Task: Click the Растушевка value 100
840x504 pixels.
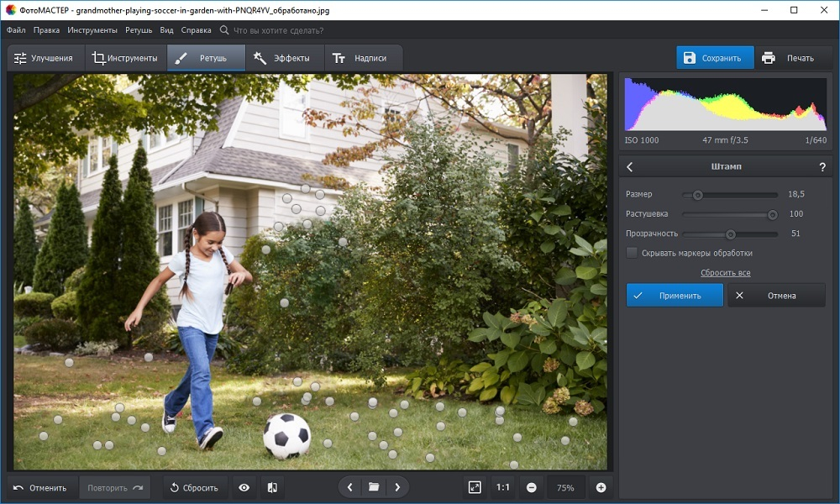Action: 795,213
